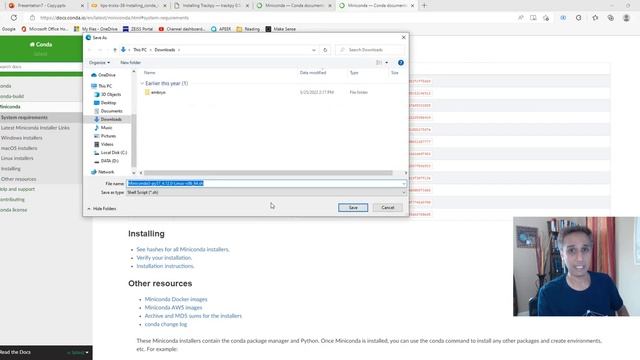Open Windows installers in docs sidebar
This screenshot has width=640, height=360.
21,138
